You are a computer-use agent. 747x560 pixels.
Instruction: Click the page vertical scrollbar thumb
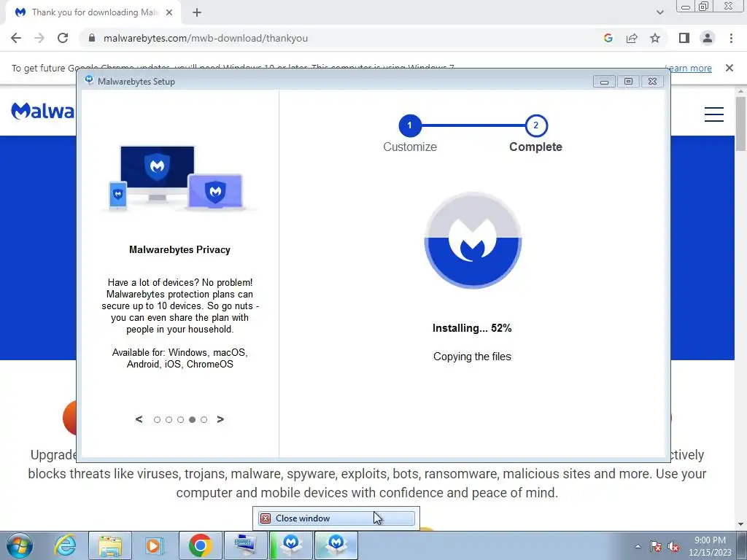[740, 124]
